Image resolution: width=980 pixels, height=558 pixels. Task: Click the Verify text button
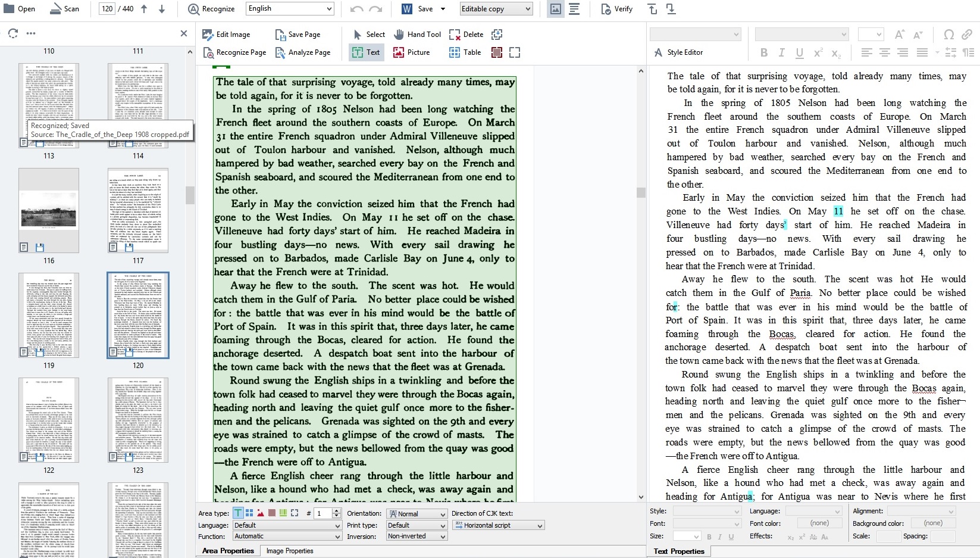pyautogui.click(x=616, y=9)
